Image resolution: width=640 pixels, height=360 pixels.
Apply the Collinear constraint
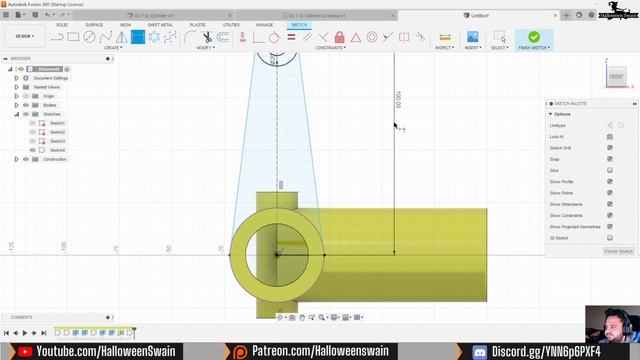point(388,37)
